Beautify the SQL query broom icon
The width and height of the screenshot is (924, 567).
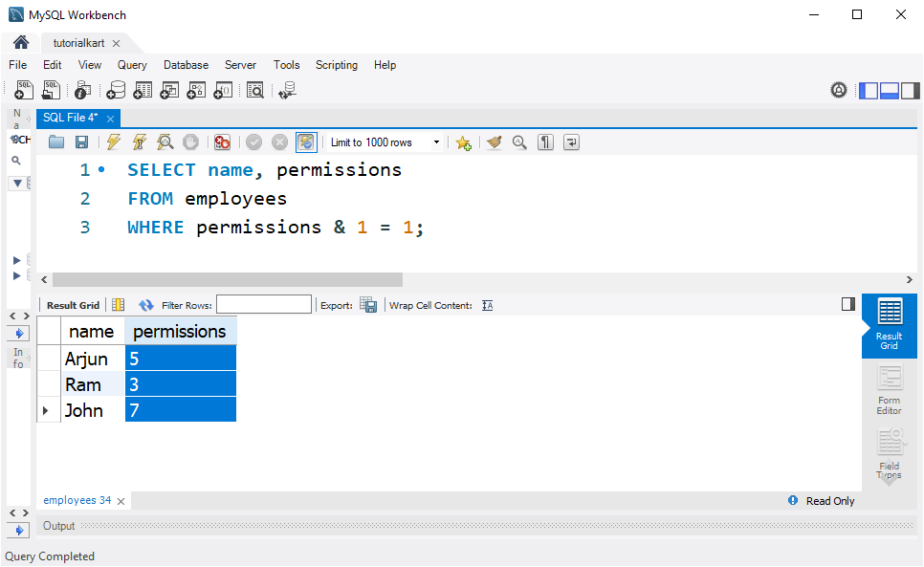point(495,142)
